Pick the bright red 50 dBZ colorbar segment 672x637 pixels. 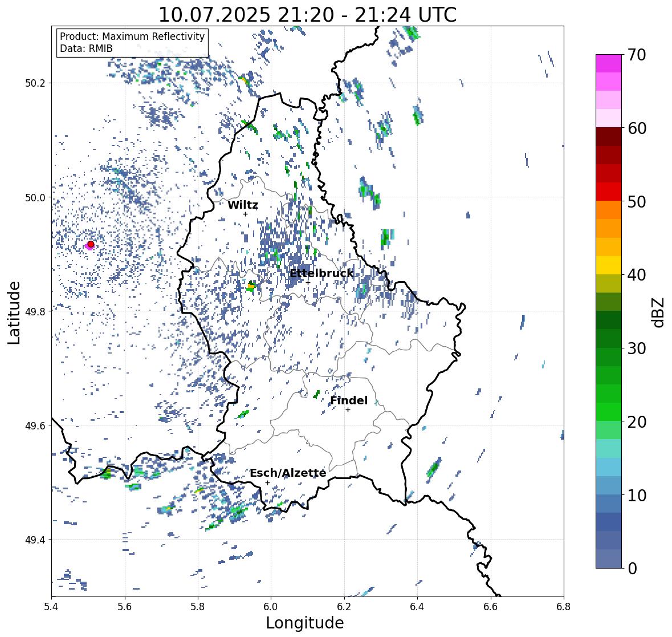pyautogui.click(x=609, y=192)
